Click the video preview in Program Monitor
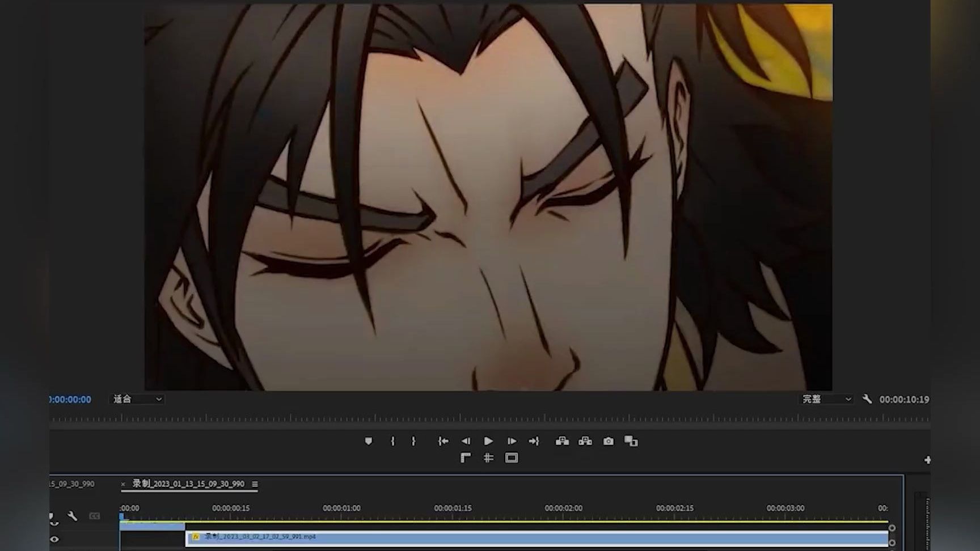980x551 pixels. (x=488, y=197)
